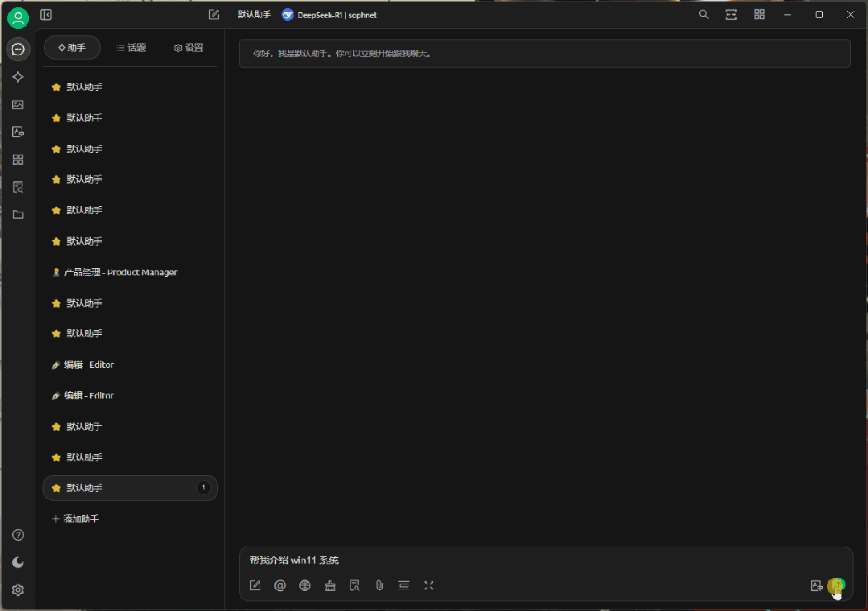Toggle web search globe icon
The width and height of the screenshot is (868, 611).
305,585
